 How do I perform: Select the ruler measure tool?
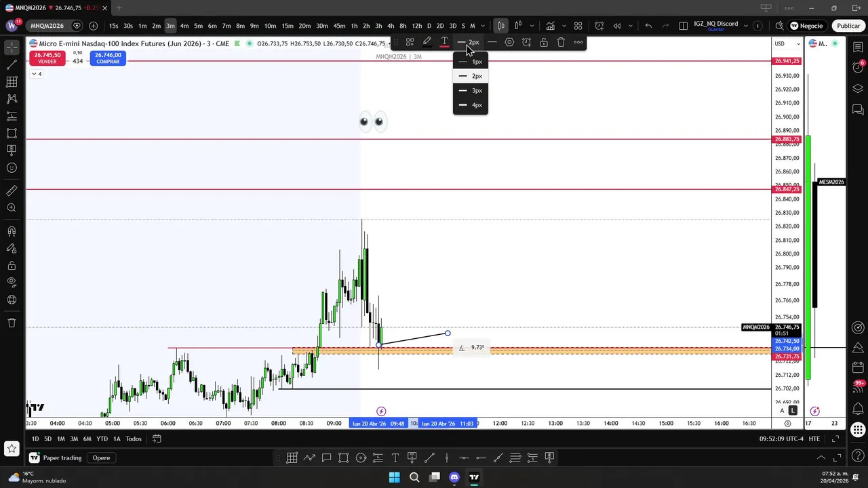coord(12,191)
